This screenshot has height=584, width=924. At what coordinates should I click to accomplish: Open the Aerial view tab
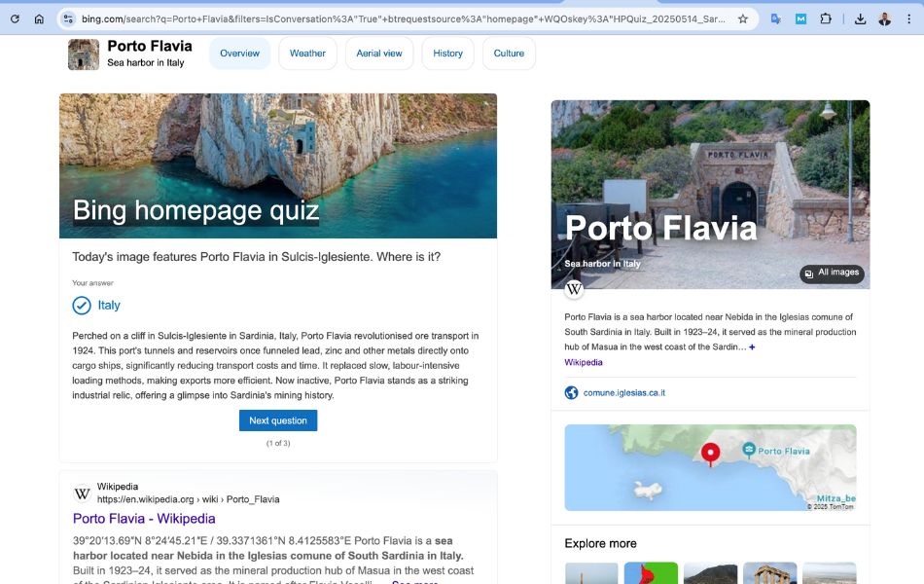(x=379, y=54)
